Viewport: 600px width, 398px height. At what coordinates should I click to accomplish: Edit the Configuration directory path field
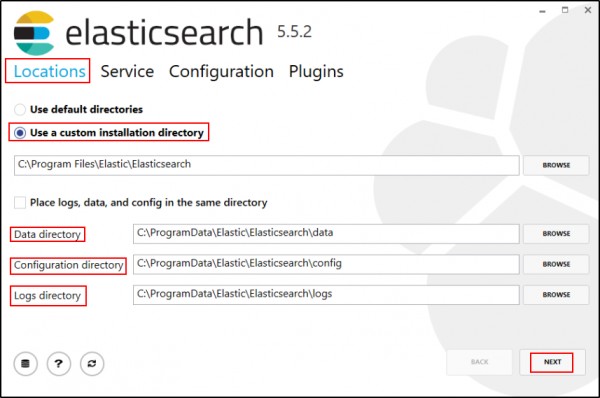[x=326, y=264]
